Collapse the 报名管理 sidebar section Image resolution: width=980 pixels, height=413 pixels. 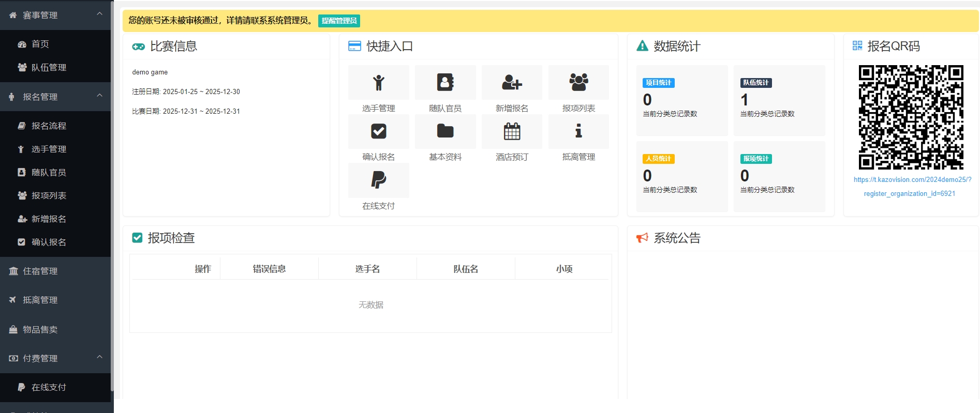99,96
